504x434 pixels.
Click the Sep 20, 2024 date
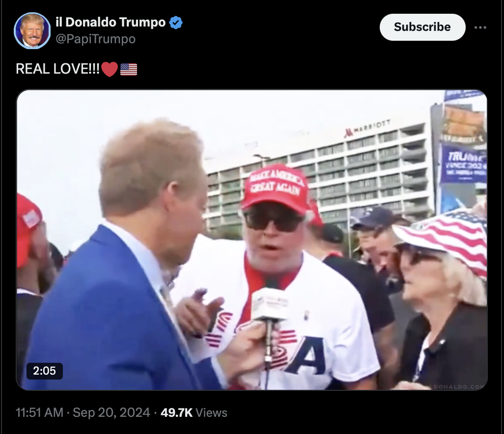(111, 412)
